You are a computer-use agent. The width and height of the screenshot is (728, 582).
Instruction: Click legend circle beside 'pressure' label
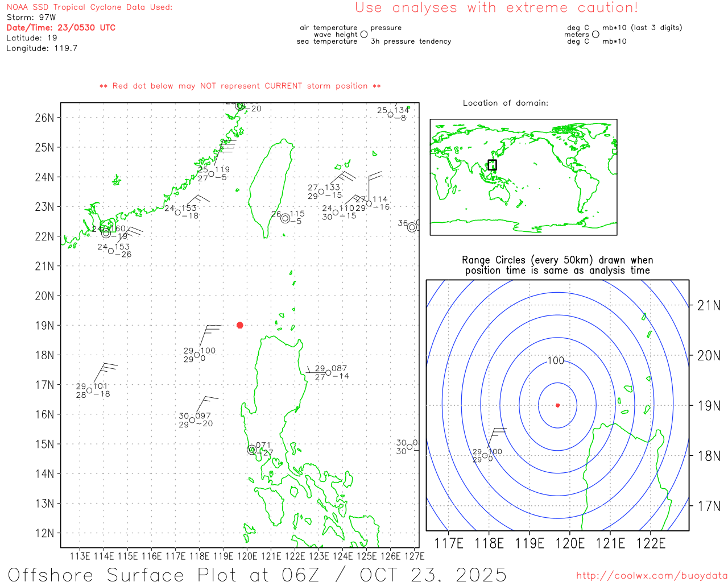click(364, 34)
